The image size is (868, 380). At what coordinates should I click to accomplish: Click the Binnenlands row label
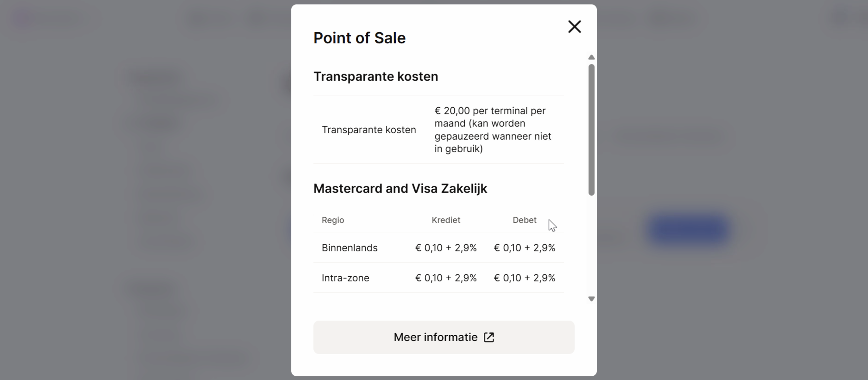click(x=350, y=248)
